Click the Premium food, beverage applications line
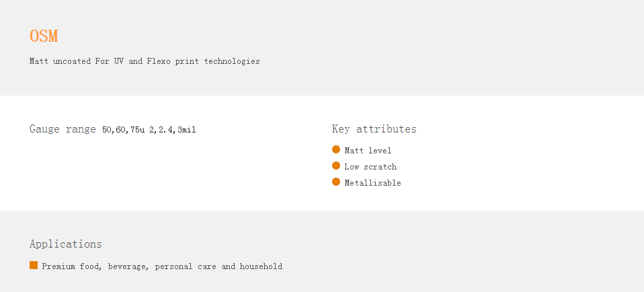644x292 pixels. click(162, 266)
